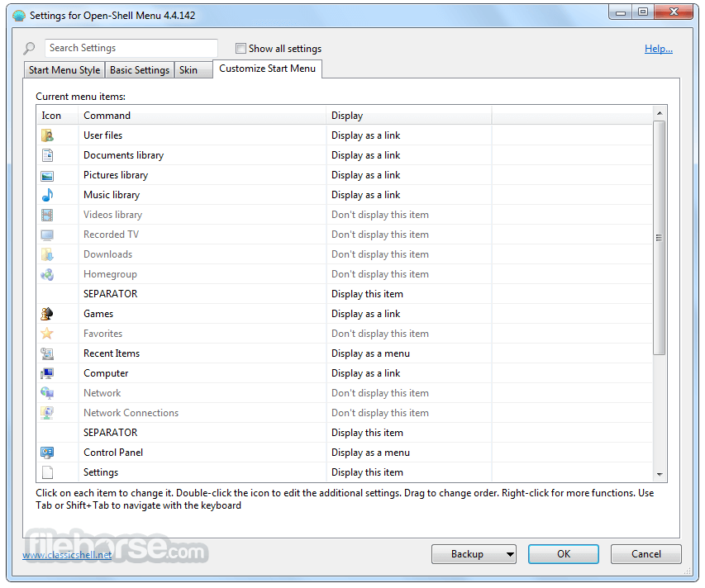
Task: Click the Cancel button
Action: 645,554
